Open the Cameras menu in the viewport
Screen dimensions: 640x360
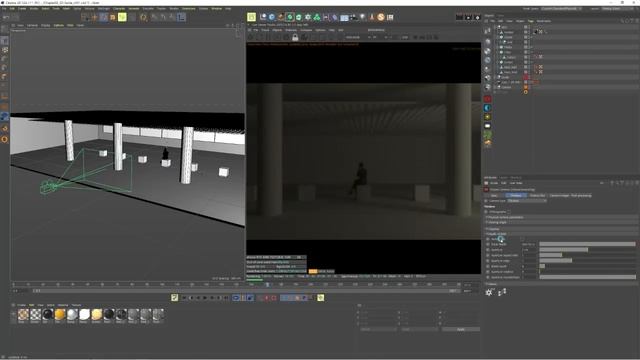point(32,25)
